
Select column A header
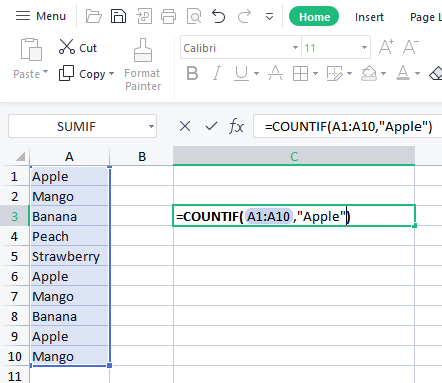pyautogui.click(x=69, y=156)
